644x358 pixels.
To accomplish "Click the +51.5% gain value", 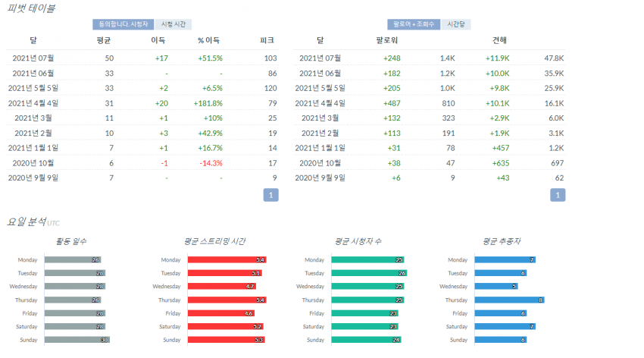I will [x=211, y=58].
